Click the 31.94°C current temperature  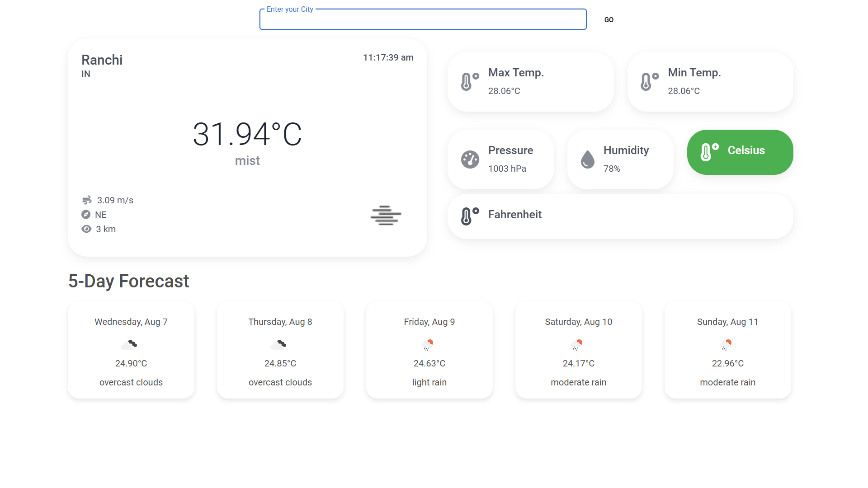tap(247, 135)
